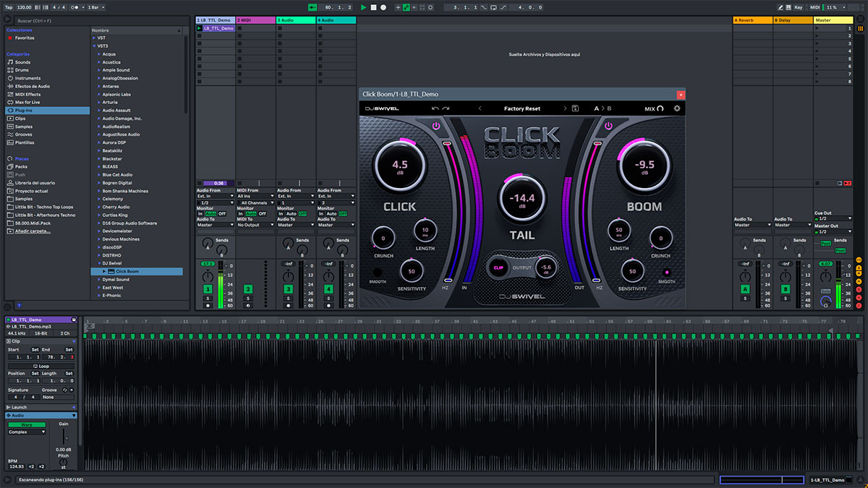
Task: Enable the Warp button in the Audio section
Action: pyautogui.click(x=26, y=425)
